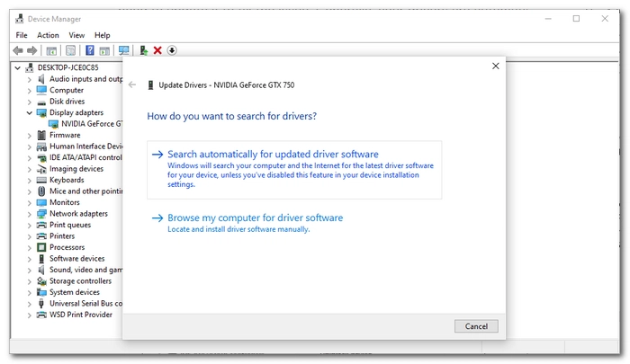Collapse the Display adapters branch
630x364 pixels.
(29, 112)
